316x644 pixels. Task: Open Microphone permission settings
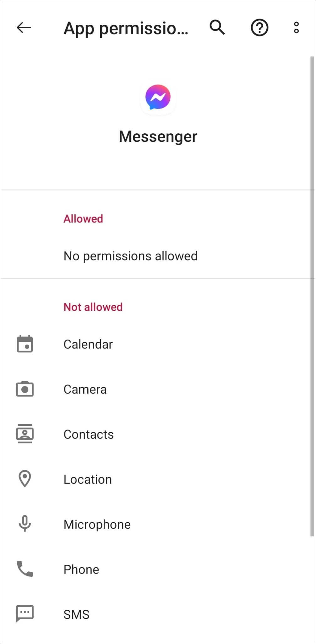pyautogui.click(x=97, y=525)
